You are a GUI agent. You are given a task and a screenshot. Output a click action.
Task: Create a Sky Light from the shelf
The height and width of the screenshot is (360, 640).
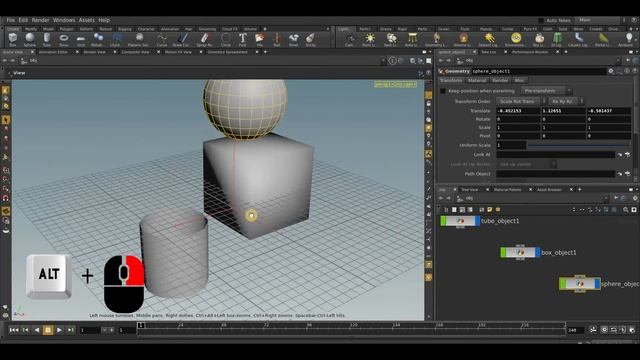pyautogui.click(x=539, y=40)
